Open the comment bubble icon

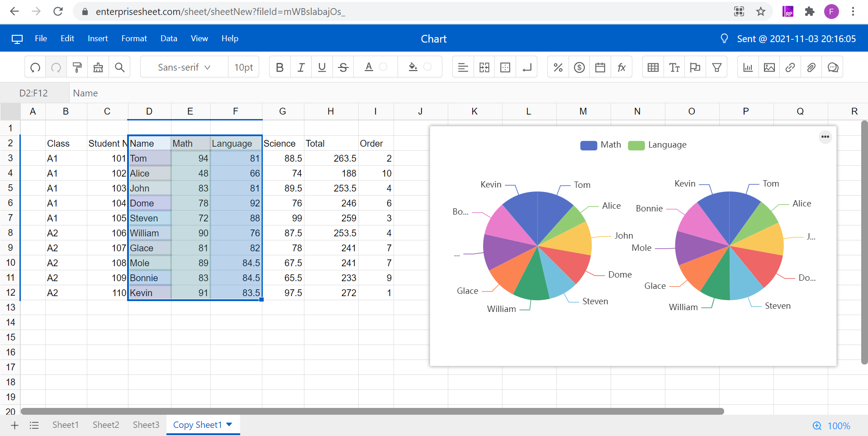point(832,67)
